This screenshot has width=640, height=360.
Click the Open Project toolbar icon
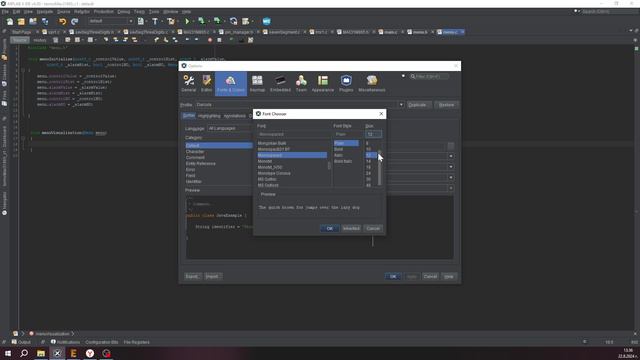33,21
